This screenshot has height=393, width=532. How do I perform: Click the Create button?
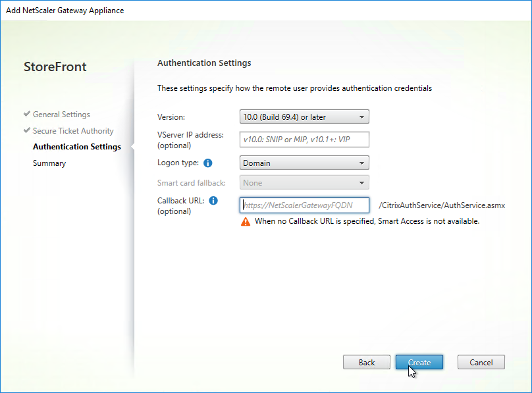coord(419,363)
